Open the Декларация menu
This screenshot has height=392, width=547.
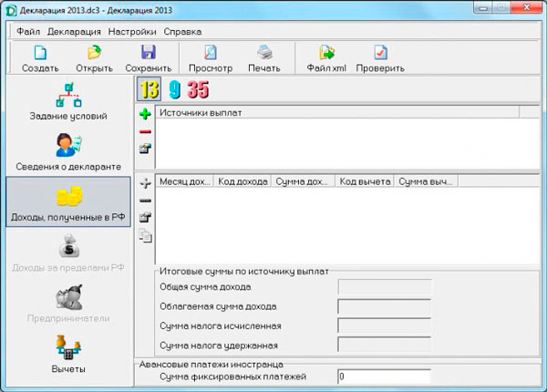(74, 32)
